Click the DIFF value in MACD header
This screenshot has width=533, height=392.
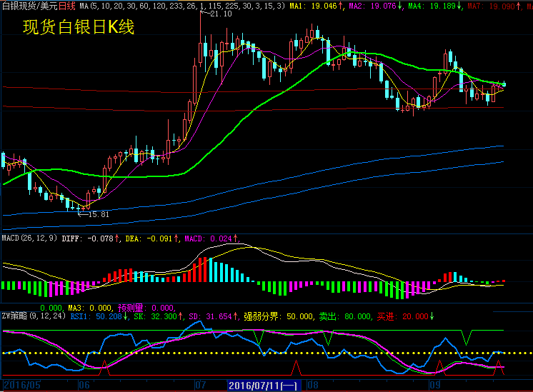pyautogui.click(x=91, y=238)
